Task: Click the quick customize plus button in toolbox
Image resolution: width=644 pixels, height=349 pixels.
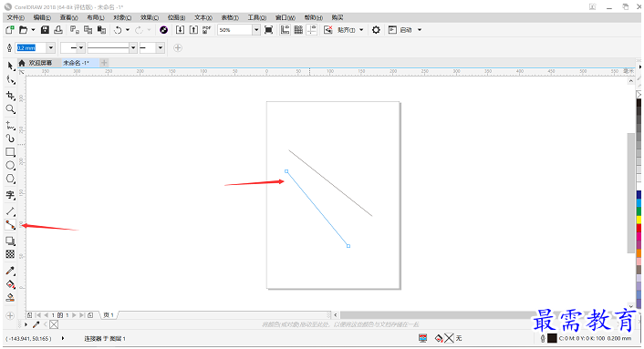Action: pyautogui.click(x=10, y=316)
